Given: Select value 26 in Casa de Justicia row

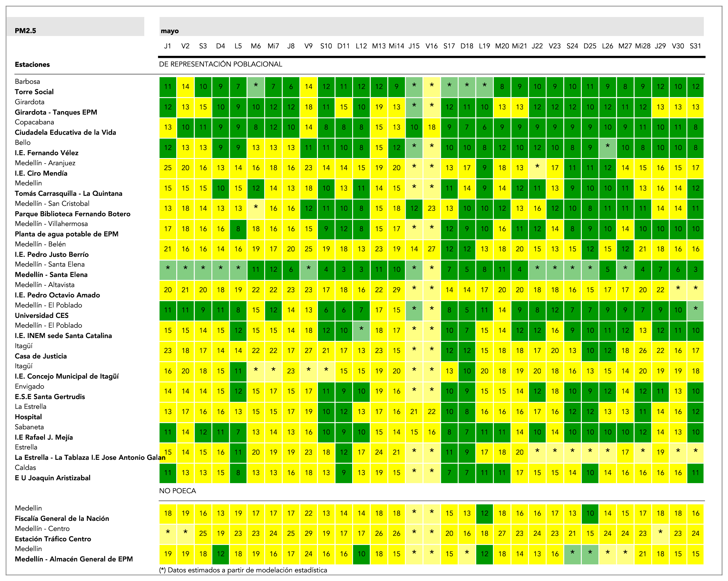Looking at the screenshot, I should click(642, 351).
